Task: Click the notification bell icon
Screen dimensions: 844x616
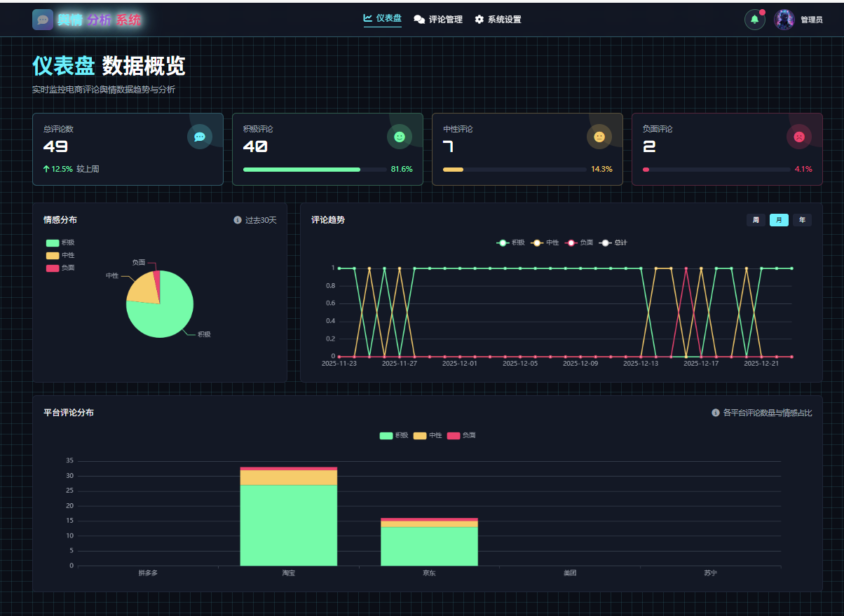Action: (754, 20)
